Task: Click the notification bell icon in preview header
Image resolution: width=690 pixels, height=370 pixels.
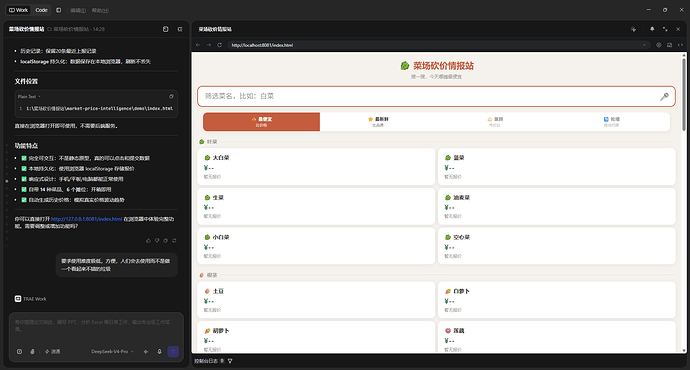Action: coord(652,29)
